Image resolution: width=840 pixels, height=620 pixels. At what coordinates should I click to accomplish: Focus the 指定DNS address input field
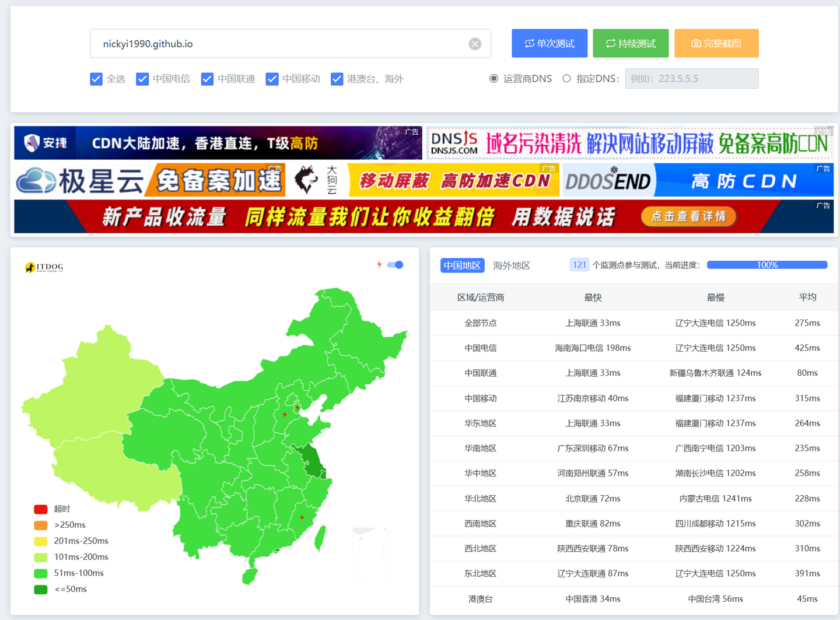coord(692,78)
